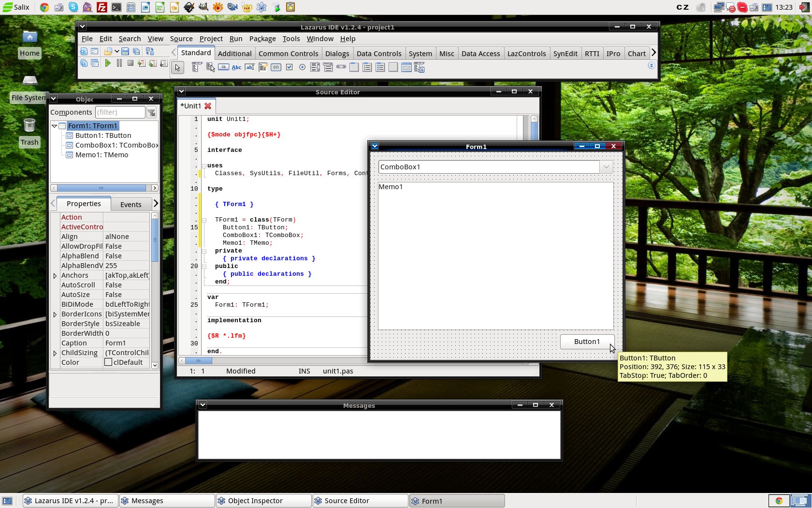
Task: Switch to Messages in the taskbar
Action: click(x=167, y=501)
